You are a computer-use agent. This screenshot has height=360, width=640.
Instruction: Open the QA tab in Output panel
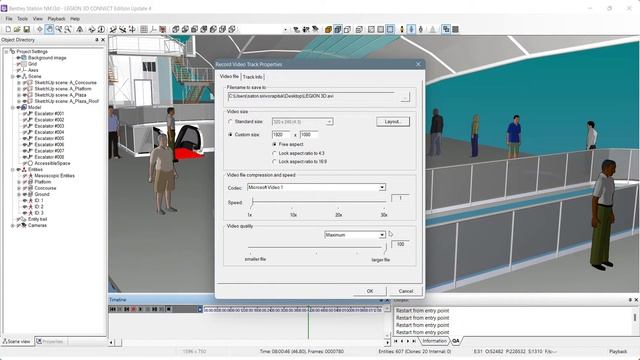tap(456, 341)
